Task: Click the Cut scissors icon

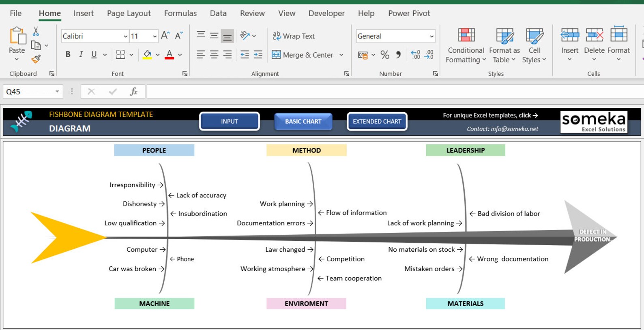Action: (x=36, y=32)
